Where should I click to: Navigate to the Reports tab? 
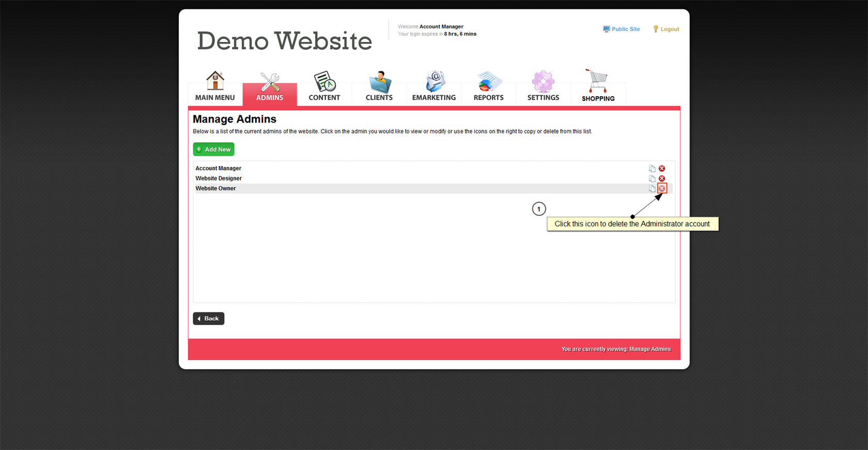(x=488, y=86)
